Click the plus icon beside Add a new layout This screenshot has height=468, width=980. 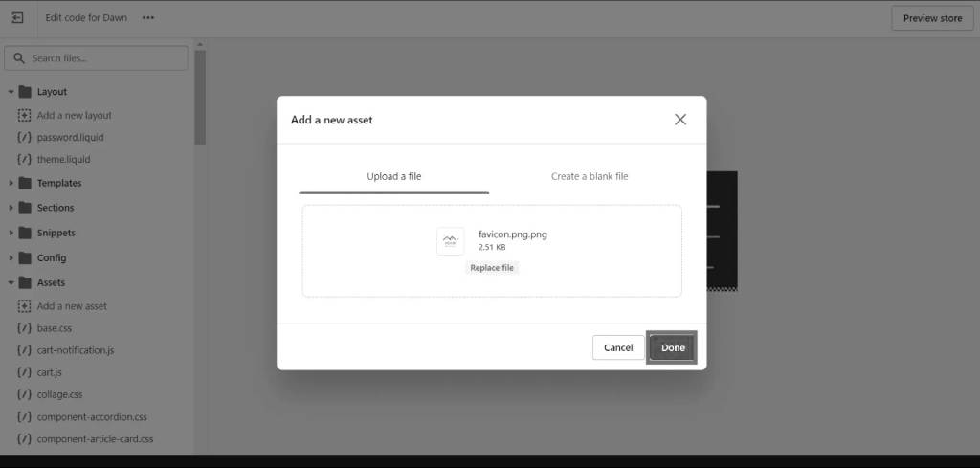coord(24,115)
